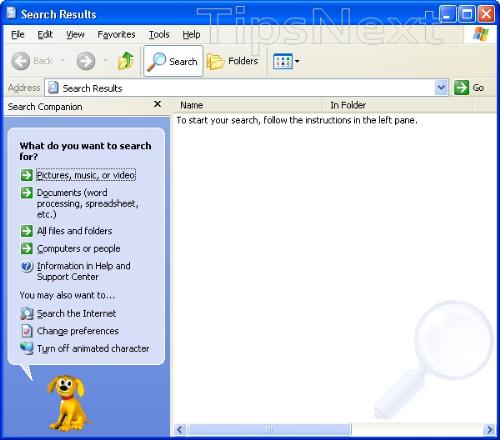
Task: Open the Help menu
Action: (x=191, y=34)
